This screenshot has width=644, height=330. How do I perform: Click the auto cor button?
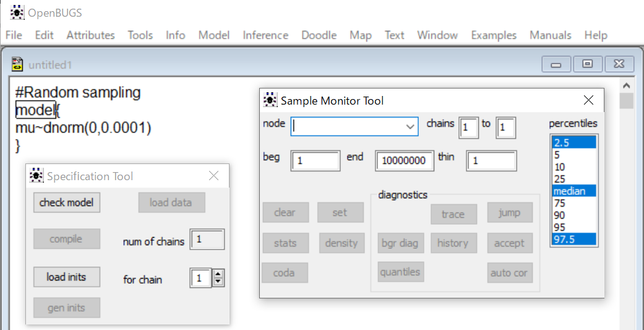(510, 273)
